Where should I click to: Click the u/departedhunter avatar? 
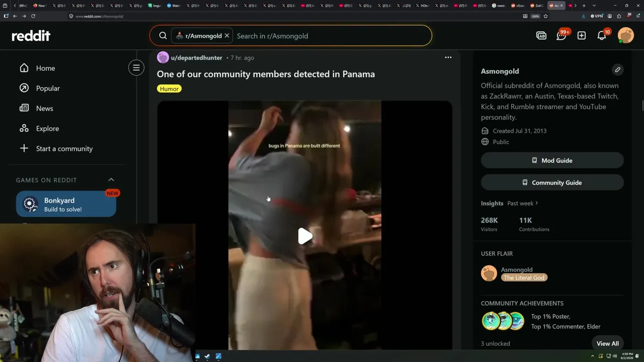tap(163, 57)
